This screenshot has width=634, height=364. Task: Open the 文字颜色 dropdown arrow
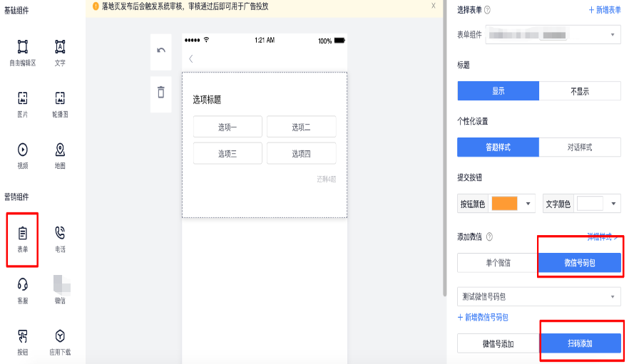613,204
